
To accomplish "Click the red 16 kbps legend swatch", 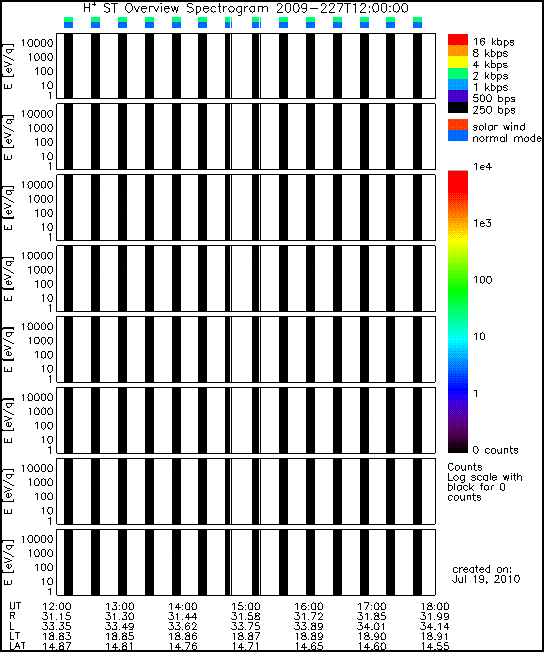I will tap(458, 39).
